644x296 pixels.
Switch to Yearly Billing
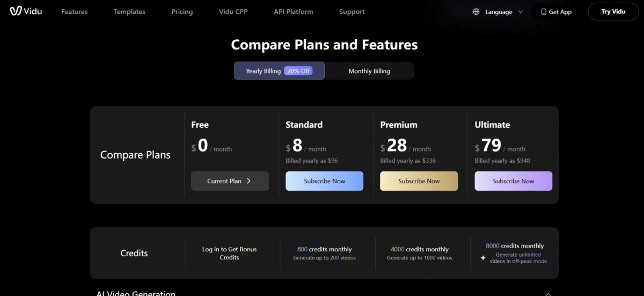279,71
